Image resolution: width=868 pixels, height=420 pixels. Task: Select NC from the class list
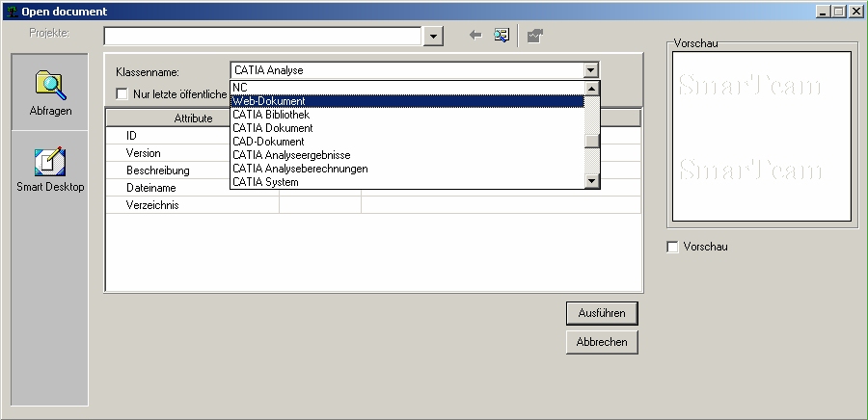pos(407,88)
